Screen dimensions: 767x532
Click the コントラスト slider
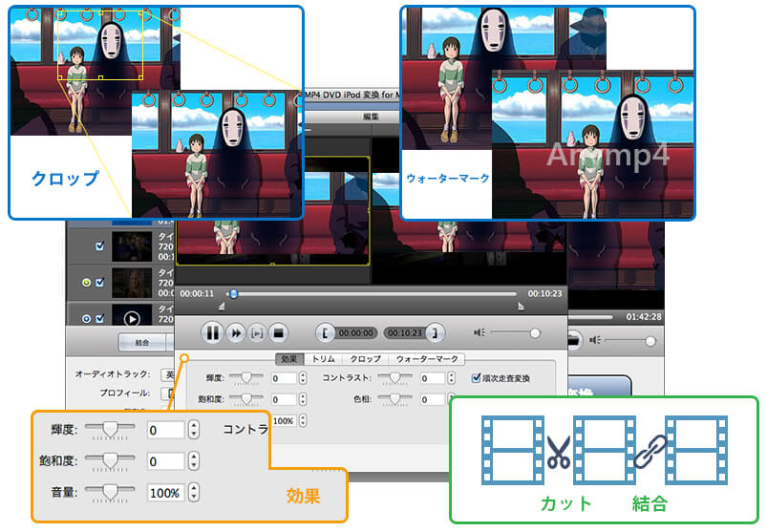pyautogui.click(x=394, y=377)
